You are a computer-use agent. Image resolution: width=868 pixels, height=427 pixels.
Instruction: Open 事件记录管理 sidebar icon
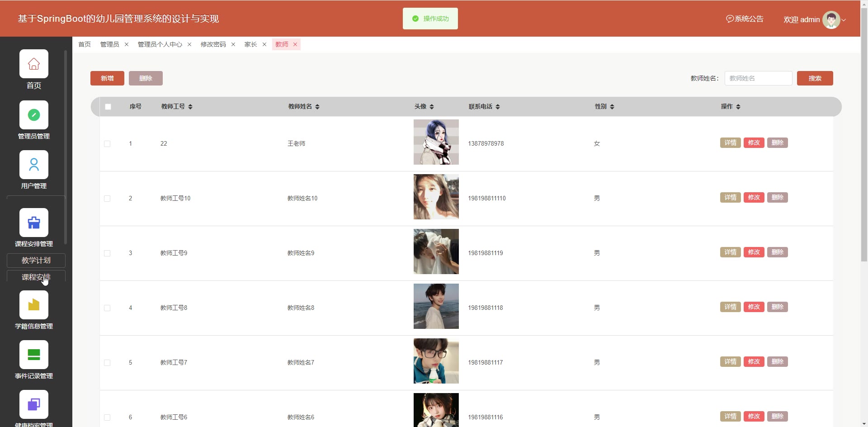(x=34, y=355)
